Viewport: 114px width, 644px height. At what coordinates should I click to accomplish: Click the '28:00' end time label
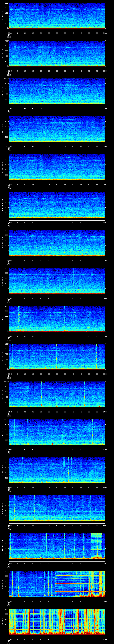click(105, 184)
